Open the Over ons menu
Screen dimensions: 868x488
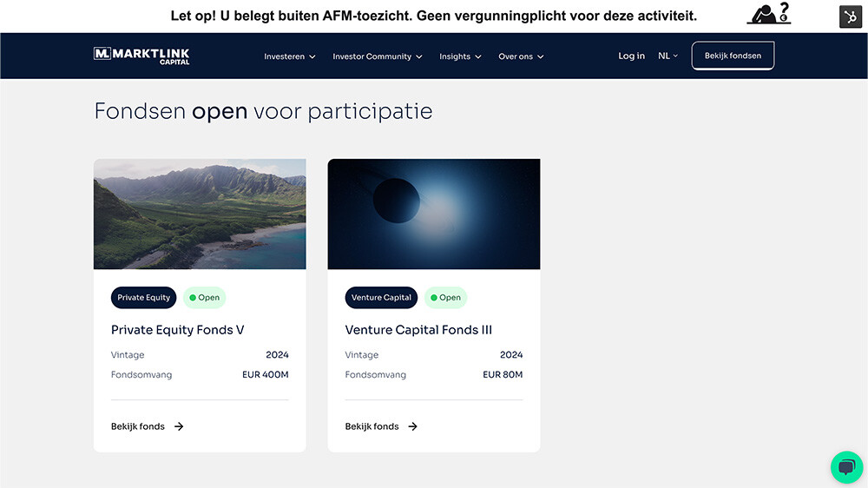pyautogui.click(x=521, y=56)
